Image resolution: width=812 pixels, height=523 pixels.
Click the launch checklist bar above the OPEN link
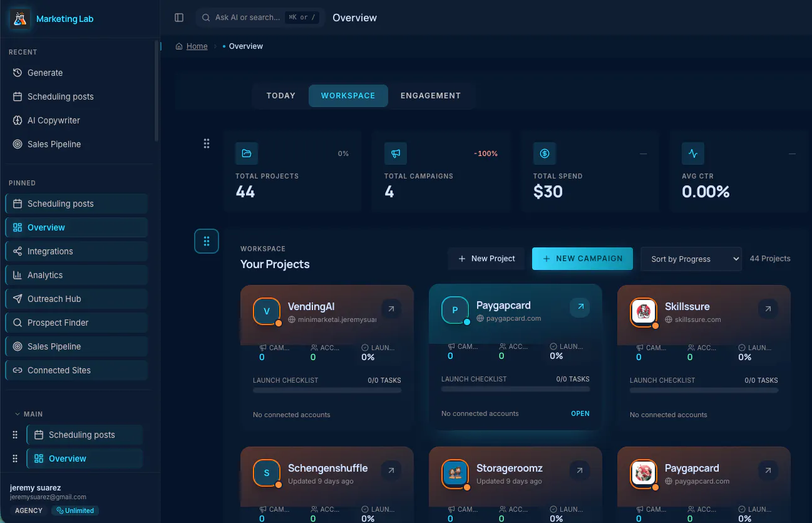pos(515,389)
